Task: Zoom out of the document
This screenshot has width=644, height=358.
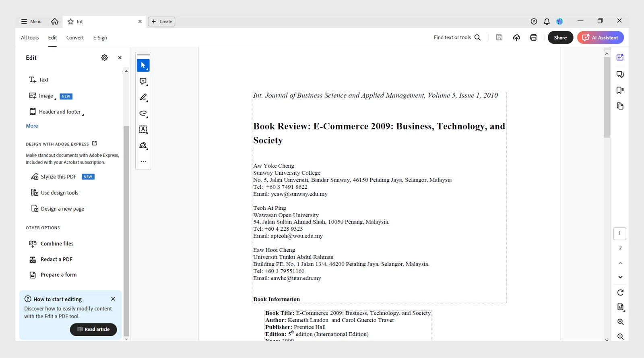Action: coord(620,337)
